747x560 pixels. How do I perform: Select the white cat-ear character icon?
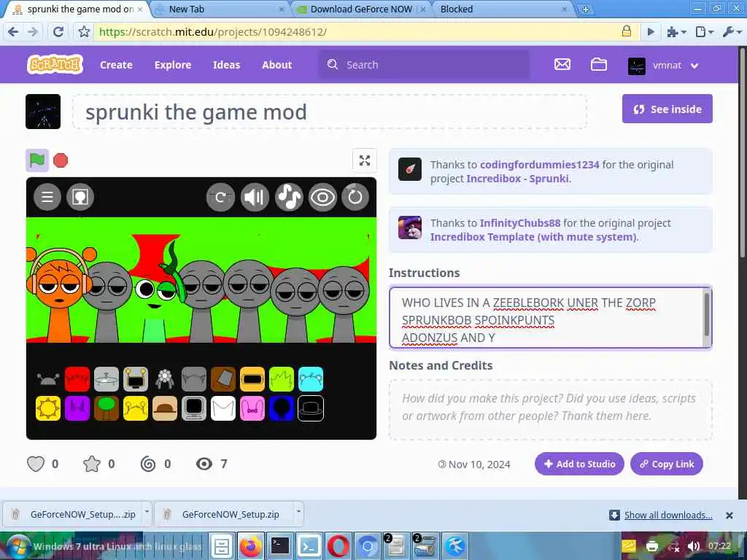point(223,408)
